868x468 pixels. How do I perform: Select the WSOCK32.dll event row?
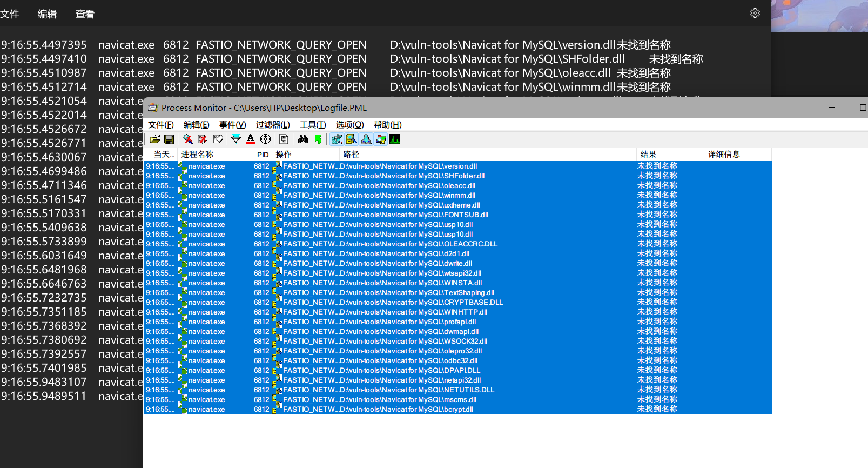457,341
